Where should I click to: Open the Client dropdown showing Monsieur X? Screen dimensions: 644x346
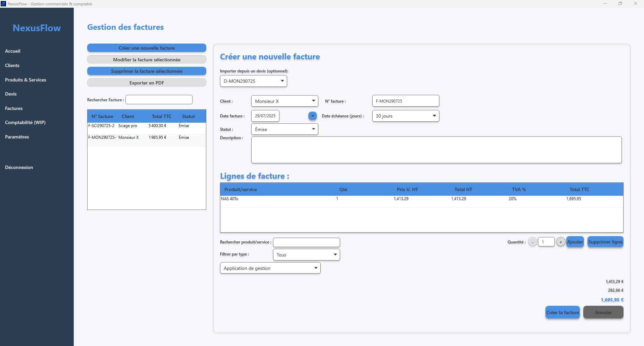[x=284, y=101]
